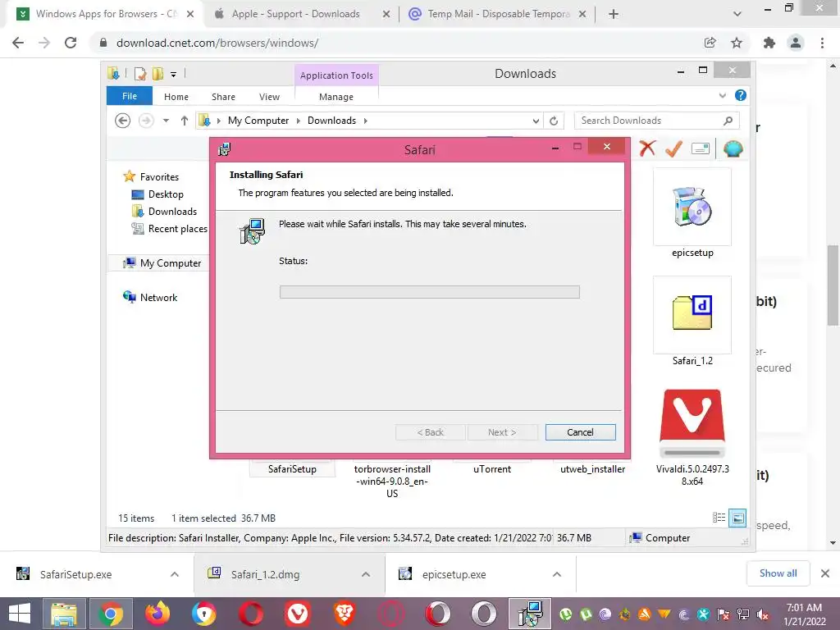Screen dimensions: 840x630
Task: Open Chrome three-dot menu
Action: point(822,43)
